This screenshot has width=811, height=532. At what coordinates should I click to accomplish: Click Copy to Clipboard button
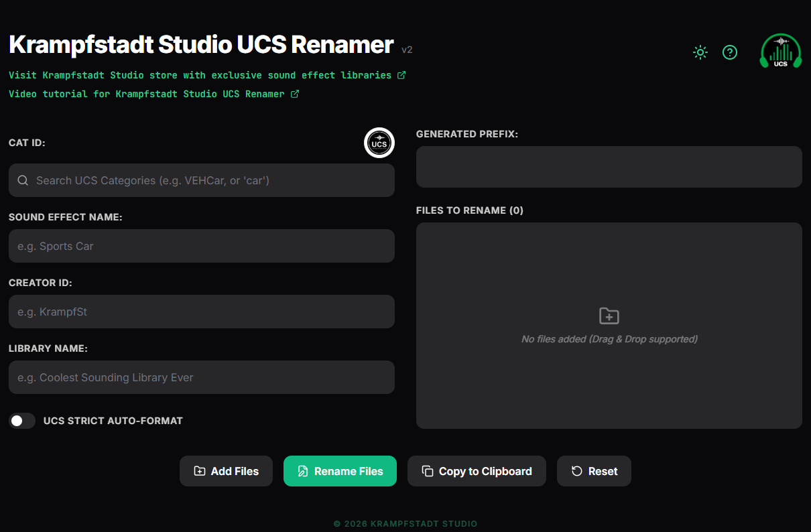click(477, 471)
